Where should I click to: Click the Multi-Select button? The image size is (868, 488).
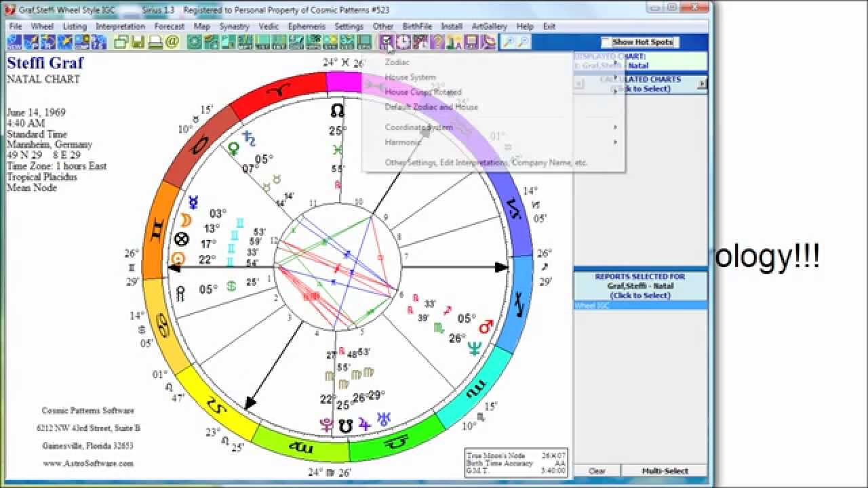pos(665,470)
